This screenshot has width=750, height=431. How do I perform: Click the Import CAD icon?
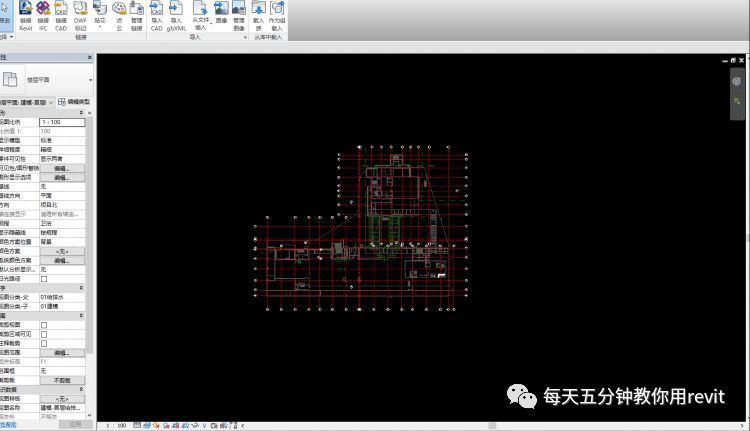point(157,14)
